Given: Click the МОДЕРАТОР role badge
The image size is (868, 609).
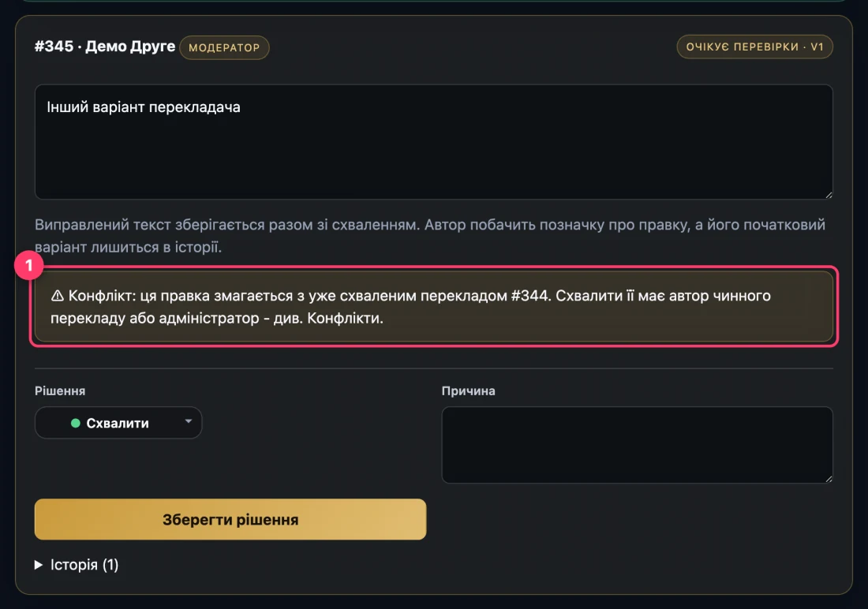Looking at the screenshot, I should point(224,47).
